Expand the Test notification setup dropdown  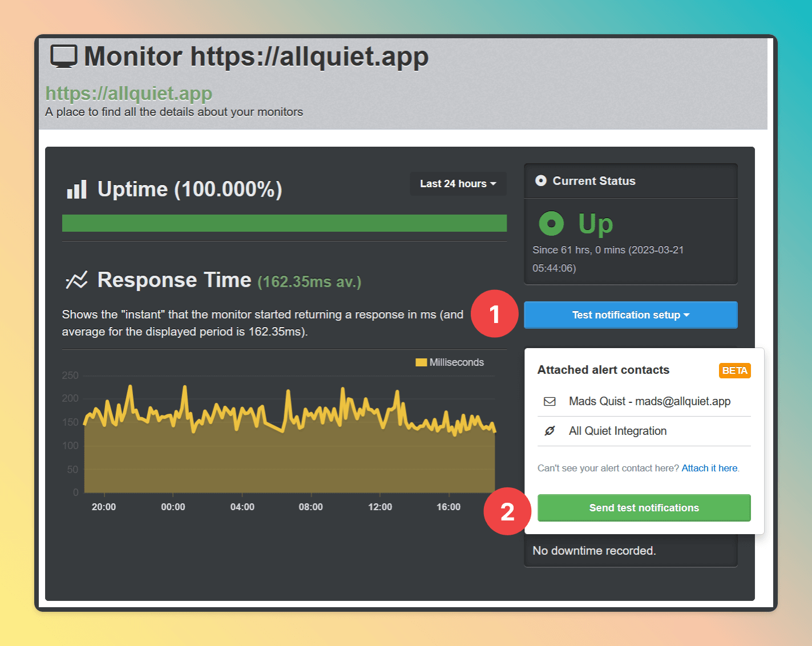(631, 315)
